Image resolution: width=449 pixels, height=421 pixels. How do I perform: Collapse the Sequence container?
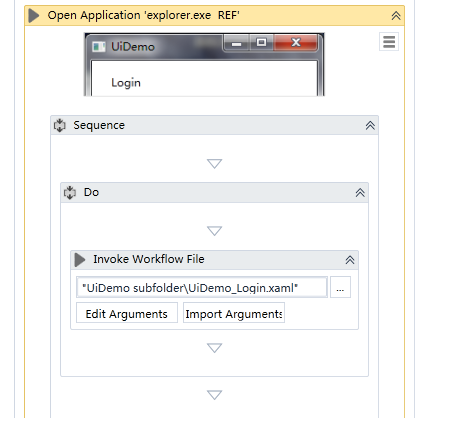pos(370,125)
